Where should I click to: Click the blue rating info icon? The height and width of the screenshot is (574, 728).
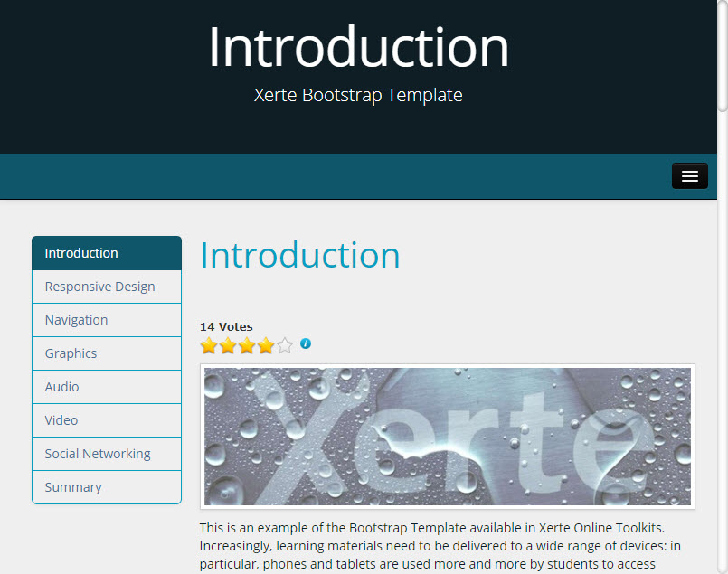pos(306,343)
